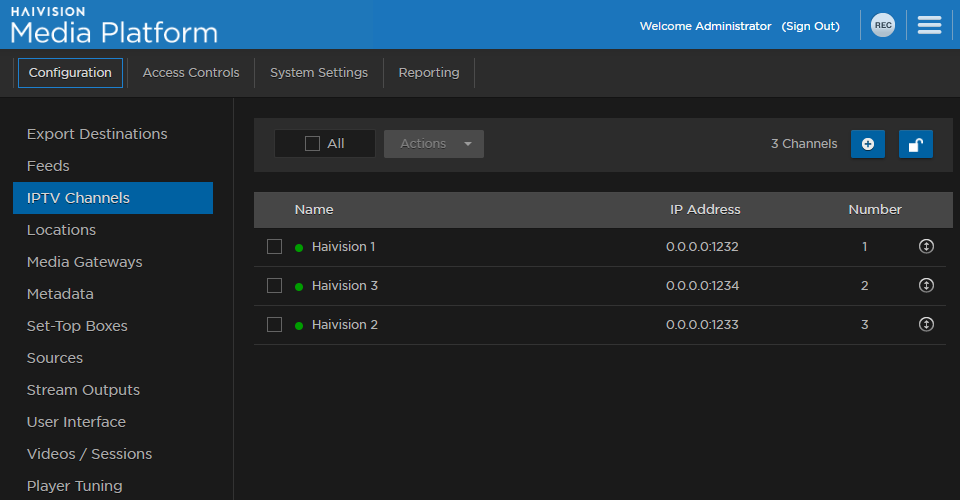Go to the Reporting tab
This screenshot has height=500, width=960.
[429, 73]
